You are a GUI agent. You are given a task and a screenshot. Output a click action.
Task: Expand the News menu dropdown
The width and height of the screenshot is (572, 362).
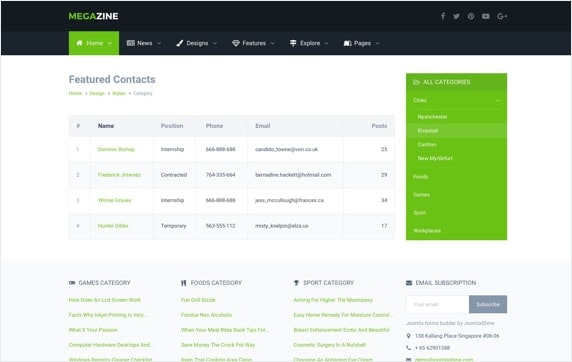click(144, 43)
